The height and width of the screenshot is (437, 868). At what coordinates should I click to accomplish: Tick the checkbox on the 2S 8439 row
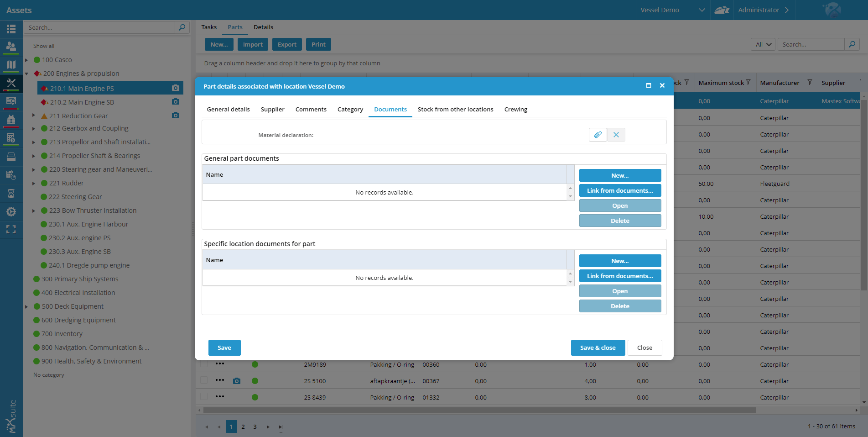pos(204,397)
